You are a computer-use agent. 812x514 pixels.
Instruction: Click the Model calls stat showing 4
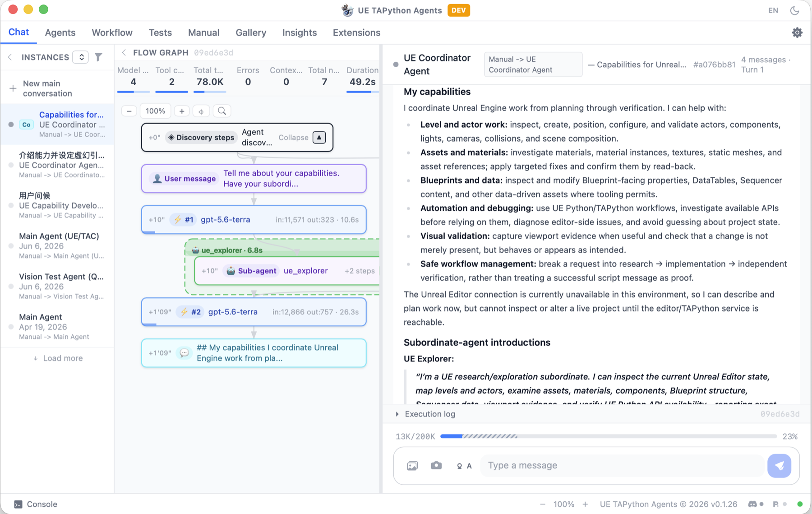(133, 79)
